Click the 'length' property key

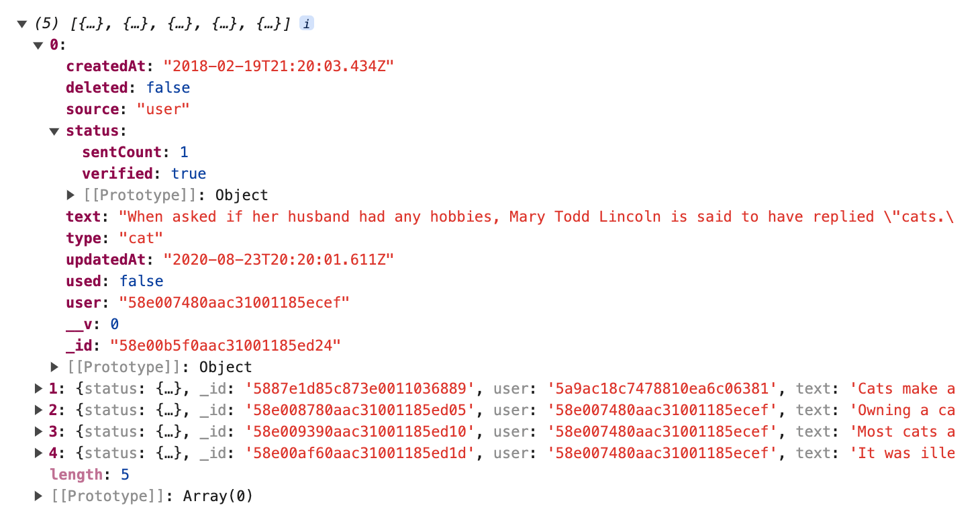coord(76,475)
